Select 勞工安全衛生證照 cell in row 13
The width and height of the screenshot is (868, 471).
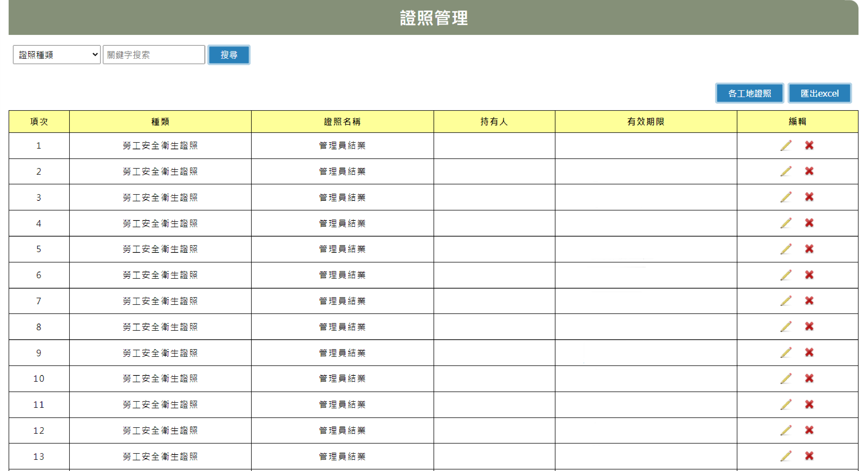coord(160,456)
